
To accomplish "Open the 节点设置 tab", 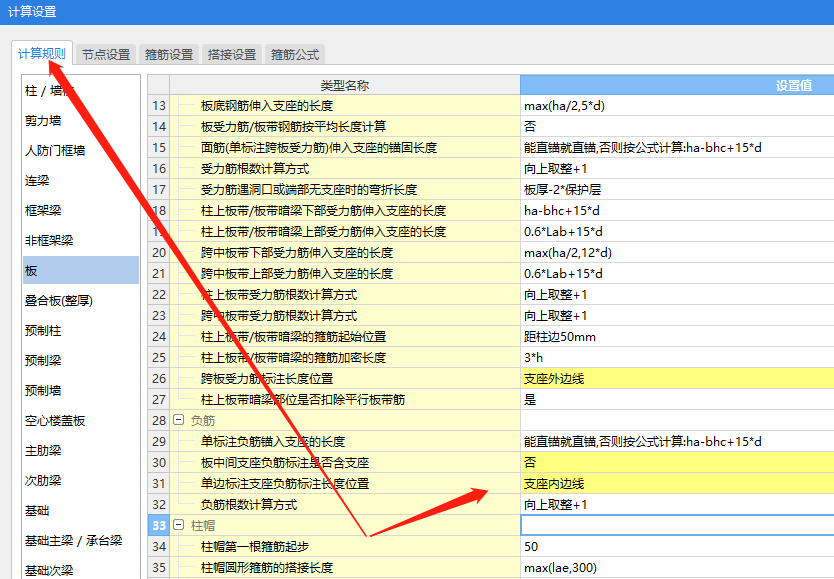I will point(106,54).
